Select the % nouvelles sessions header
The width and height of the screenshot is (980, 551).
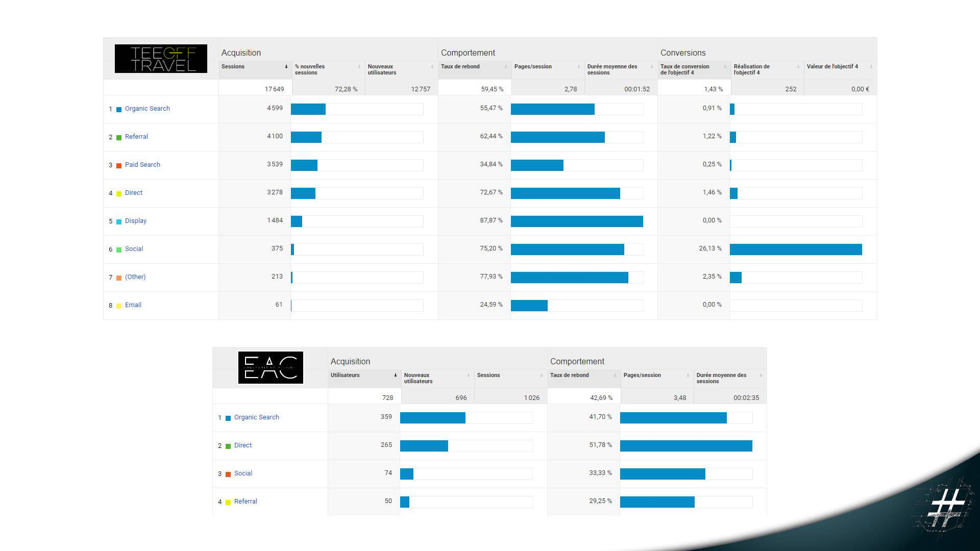click(x=310, y=69)
